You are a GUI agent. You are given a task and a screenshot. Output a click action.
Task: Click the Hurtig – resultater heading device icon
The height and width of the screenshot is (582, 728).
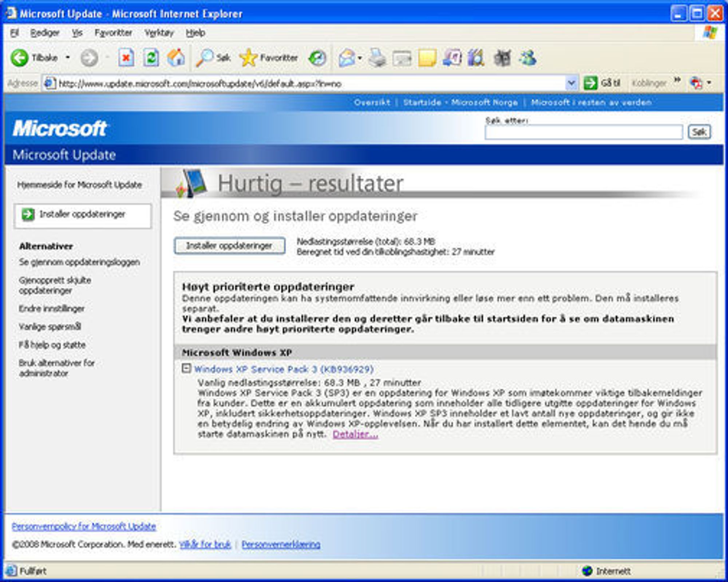[192, 183]
